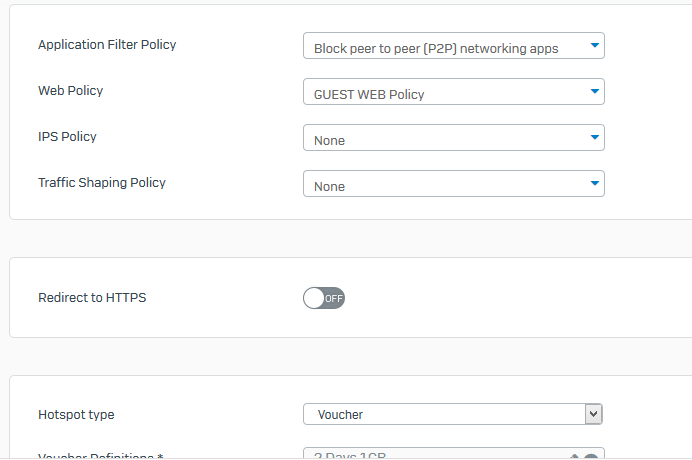
Task: Click the OFF text on HTTPS toggle
Action: 334,299
